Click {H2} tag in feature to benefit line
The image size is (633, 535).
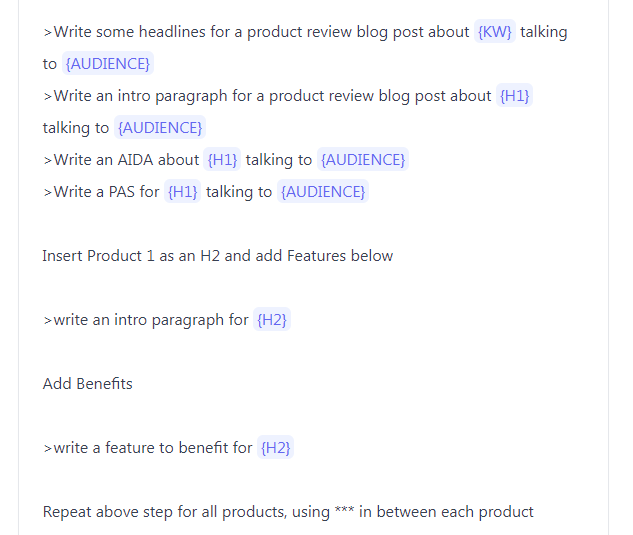(x=276, y=448)
